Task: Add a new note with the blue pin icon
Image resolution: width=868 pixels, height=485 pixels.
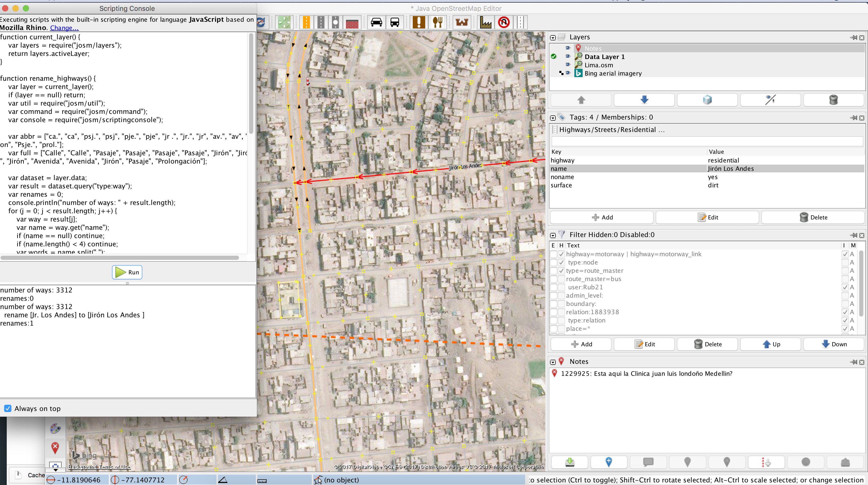Action: (609, 462)
